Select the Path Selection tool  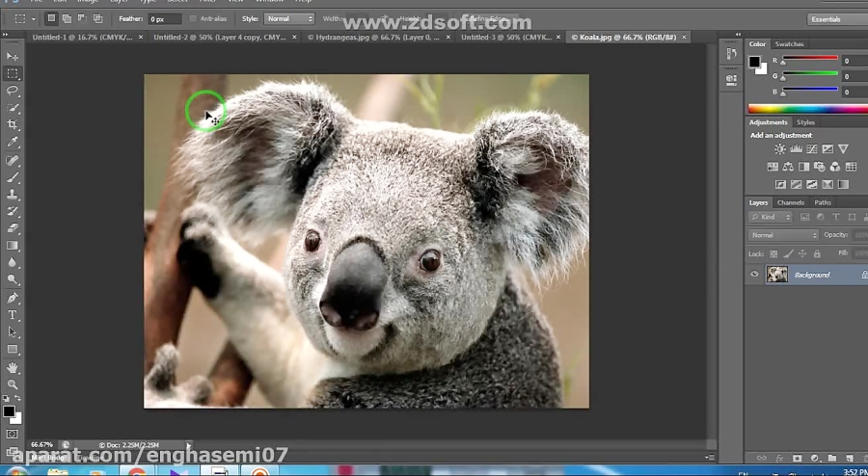(13, 332)
